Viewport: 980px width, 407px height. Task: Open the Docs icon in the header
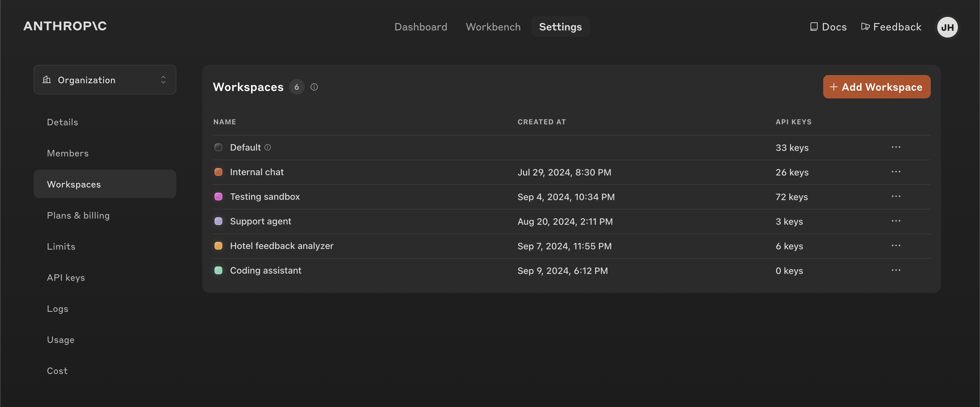pos(814,27)
